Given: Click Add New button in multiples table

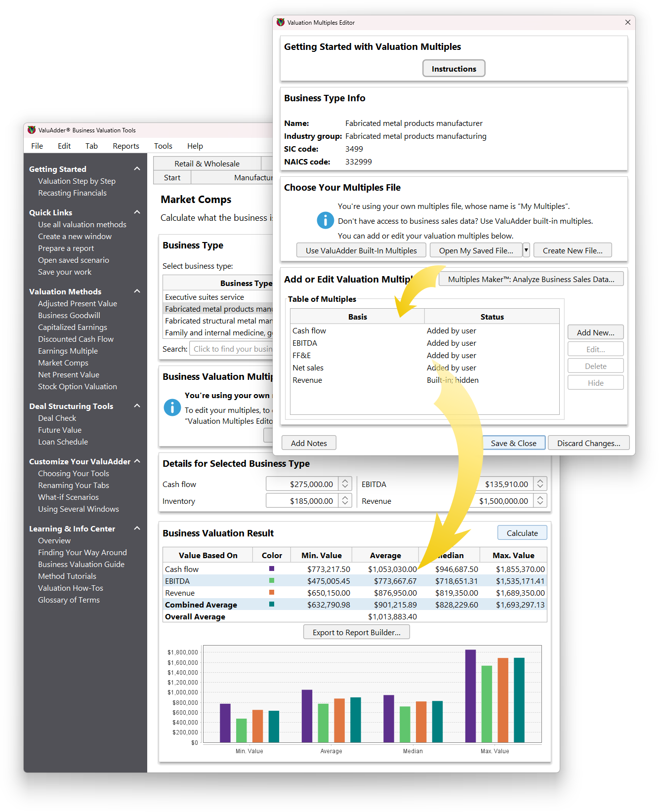Looking at the screenshot, I should point(596,332).
